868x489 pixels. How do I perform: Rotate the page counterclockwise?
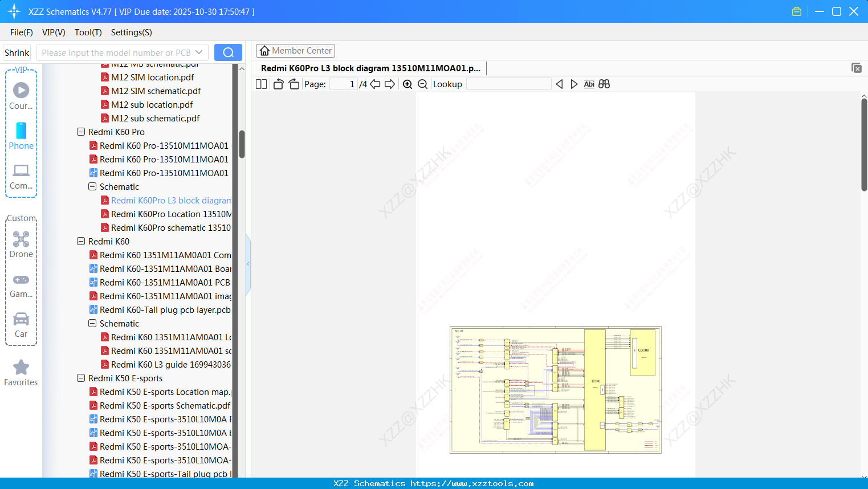point(278,84)
